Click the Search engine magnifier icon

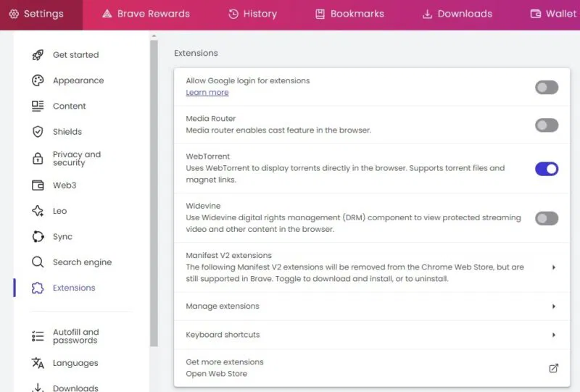pos(38,262)
